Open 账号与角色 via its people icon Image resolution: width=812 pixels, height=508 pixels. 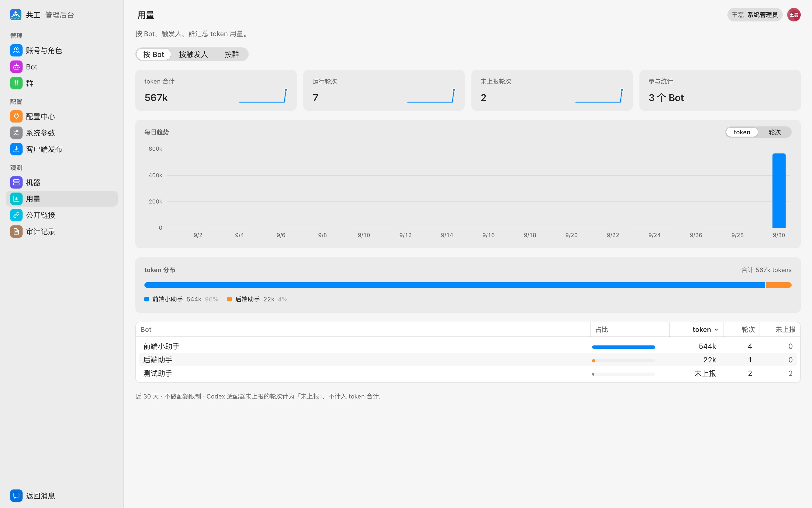pyautogui.click(x=16, y=51)
